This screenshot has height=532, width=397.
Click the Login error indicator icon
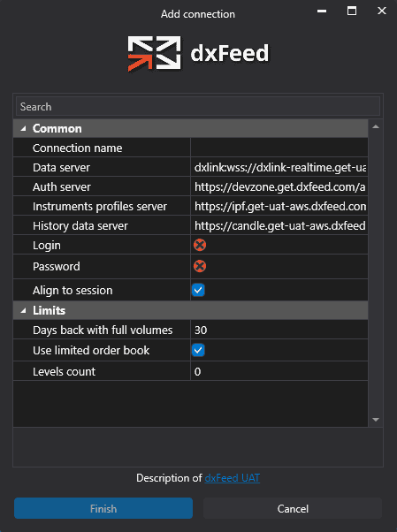coord(200,245)
